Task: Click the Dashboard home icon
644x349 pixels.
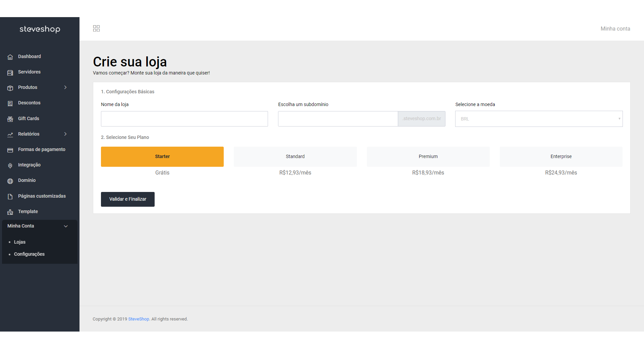Action: pyautogui.click(x=10, y=57)
